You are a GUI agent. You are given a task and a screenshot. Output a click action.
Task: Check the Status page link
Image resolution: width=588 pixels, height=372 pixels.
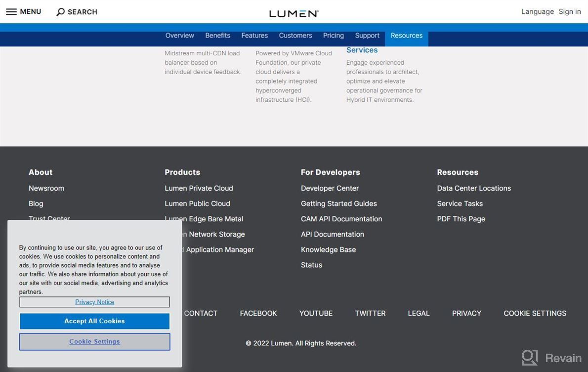tap(311, 265)
